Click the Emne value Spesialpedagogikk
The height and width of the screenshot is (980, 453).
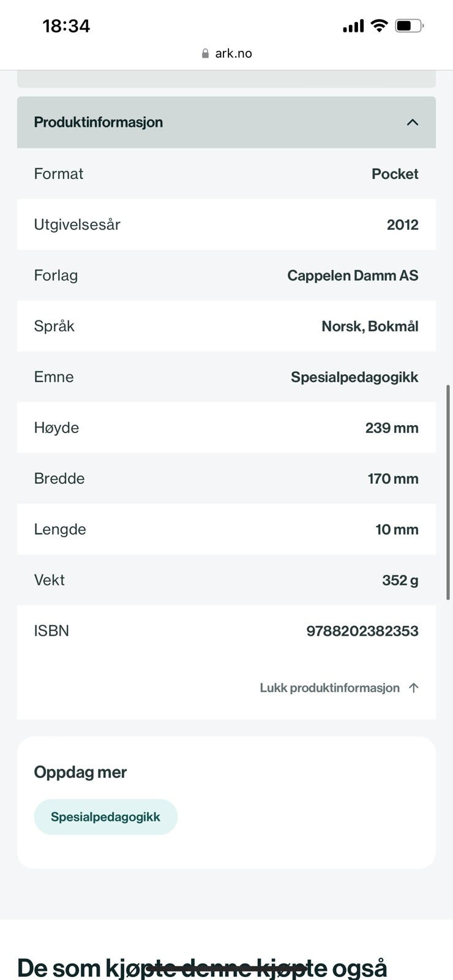point(354,377)
